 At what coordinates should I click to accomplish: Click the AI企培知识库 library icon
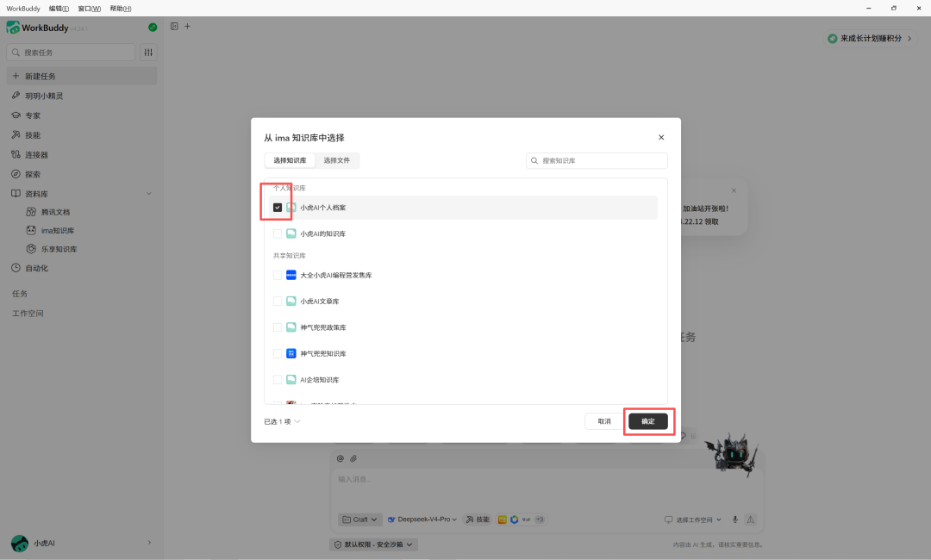coord(291,380)
